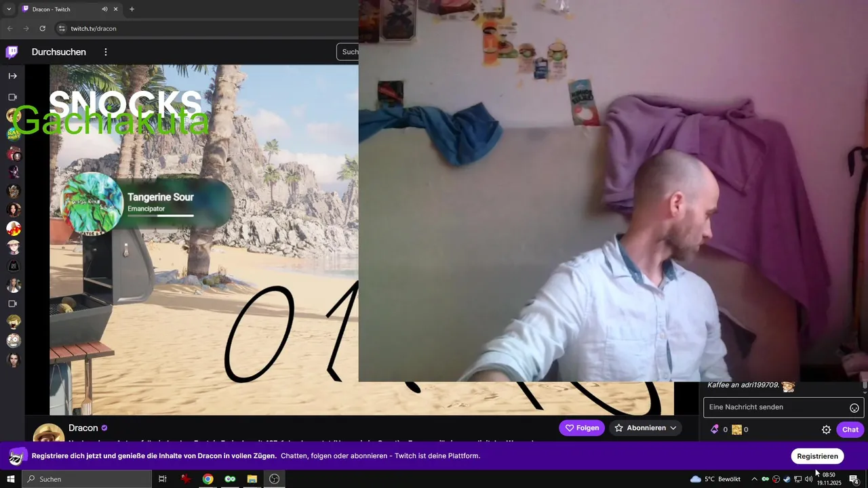This screenshot has width=868, height=488.
Task: Open the browser tab search dropdown
Action: tap(9, 9)
